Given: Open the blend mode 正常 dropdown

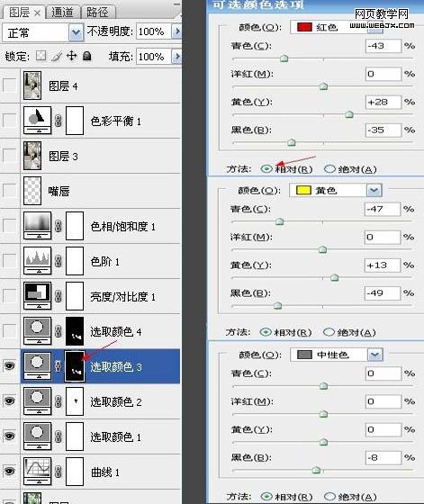Looking at the screenshot, I should click(76, 32).
